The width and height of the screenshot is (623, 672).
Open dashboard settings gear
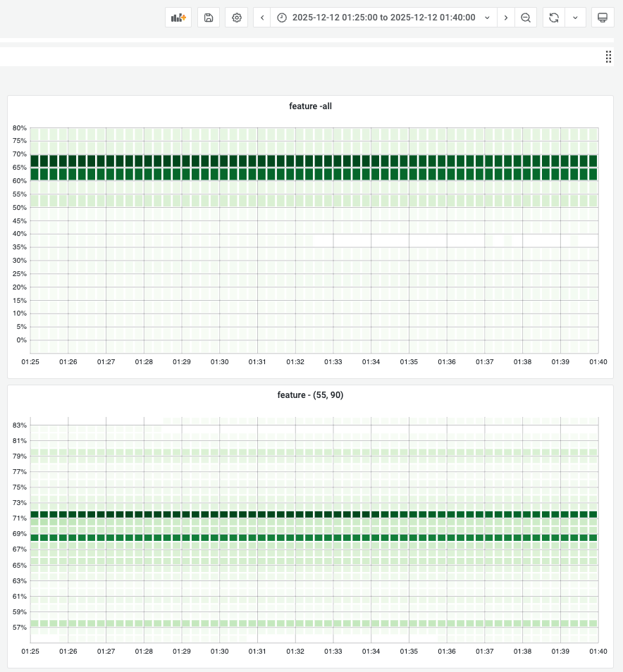(237, 18)
